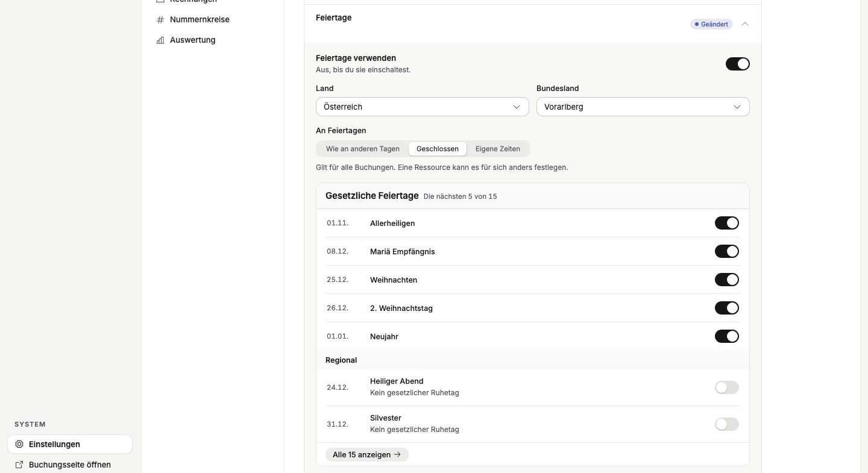Select the Wie an anderen Tagen option
This screenshot has height=473, width=868.
(363, 149)
